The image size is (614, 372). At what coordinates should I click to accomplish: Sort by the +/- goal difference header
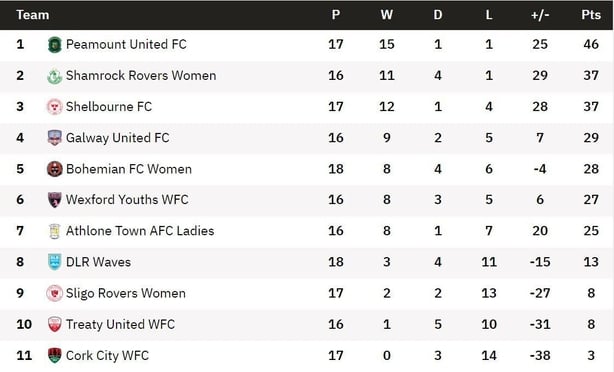(x=540, y=15)
